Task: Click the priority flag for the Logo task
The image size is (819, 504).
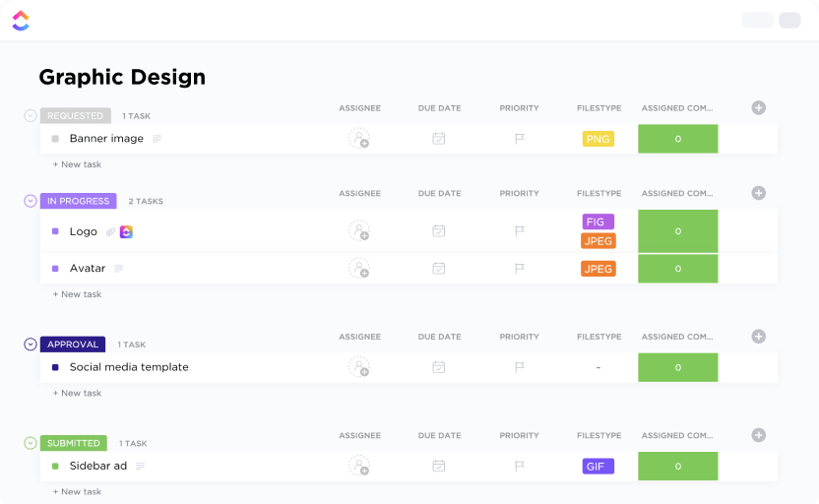Action: [519, 231]
